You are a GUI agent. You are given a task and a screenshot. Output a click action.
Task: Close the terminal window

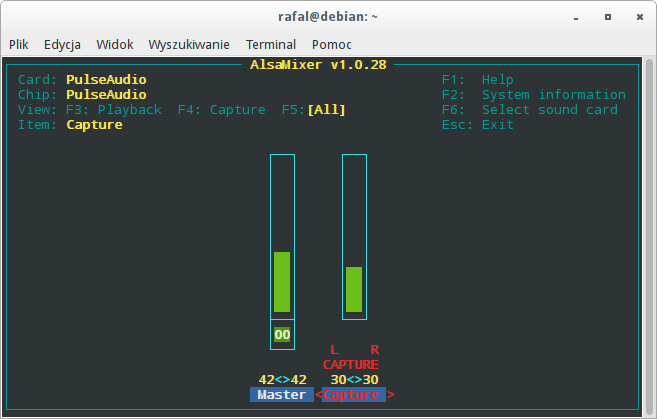[636, 17]
